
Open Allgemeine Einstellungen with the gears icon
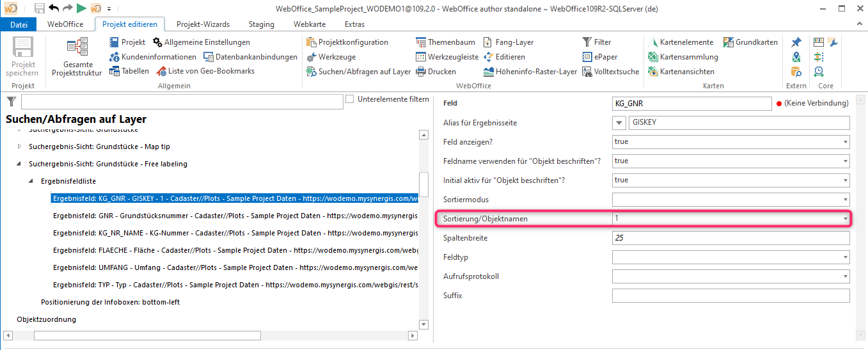tap(201, 42)
